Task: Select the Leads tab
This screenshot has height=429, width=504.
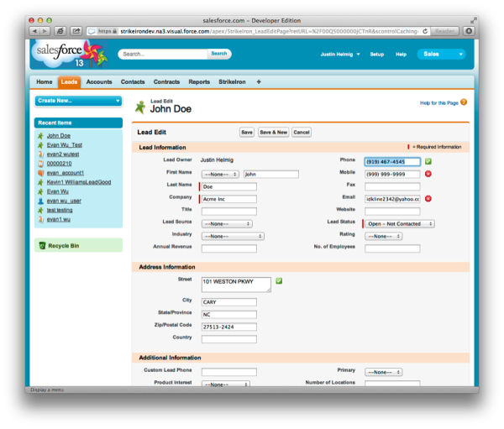Action: coord(69,82)
